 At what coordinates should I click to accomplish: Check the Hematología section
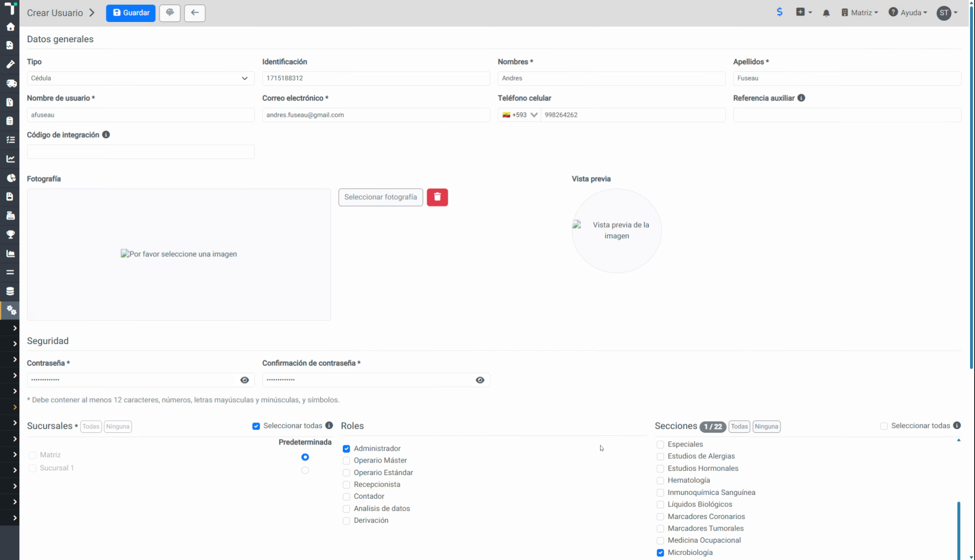pyautogui.click(x=660, y=481)
